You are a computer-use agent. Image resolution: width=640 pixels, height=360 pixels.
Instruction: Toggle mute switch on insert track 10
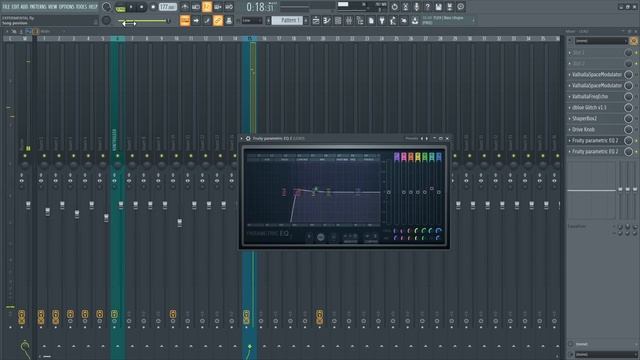click(176, 156)
